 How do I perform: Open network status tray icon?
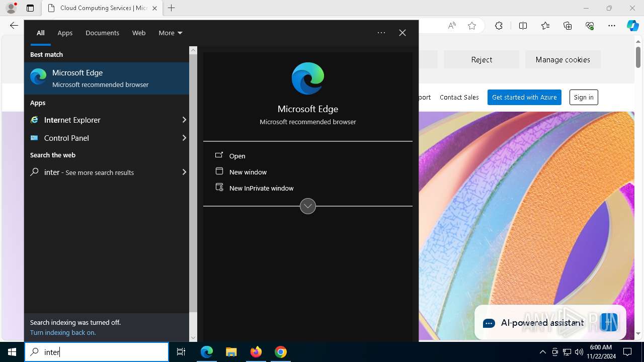click(x=567, y=352)
